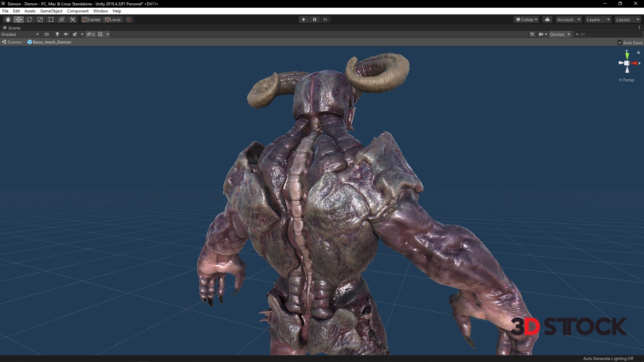Click the cloud services icon
The width and height of the screenshot is (644, 362).
coord(547,19)
